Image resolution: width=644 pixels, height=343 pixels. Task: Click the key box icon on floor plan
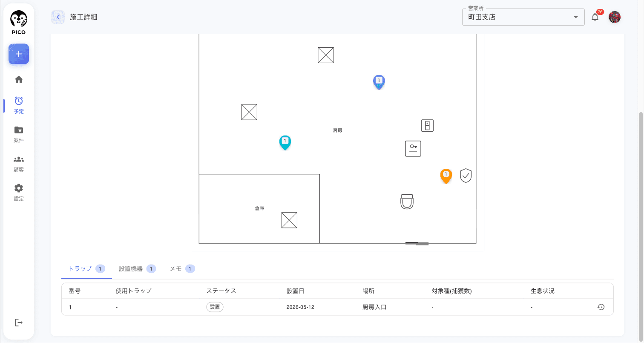point(413,149)
